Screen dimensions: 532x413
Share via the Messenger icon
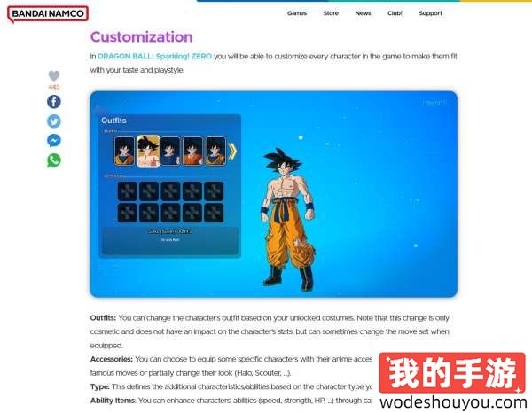(x=54, y=141)
